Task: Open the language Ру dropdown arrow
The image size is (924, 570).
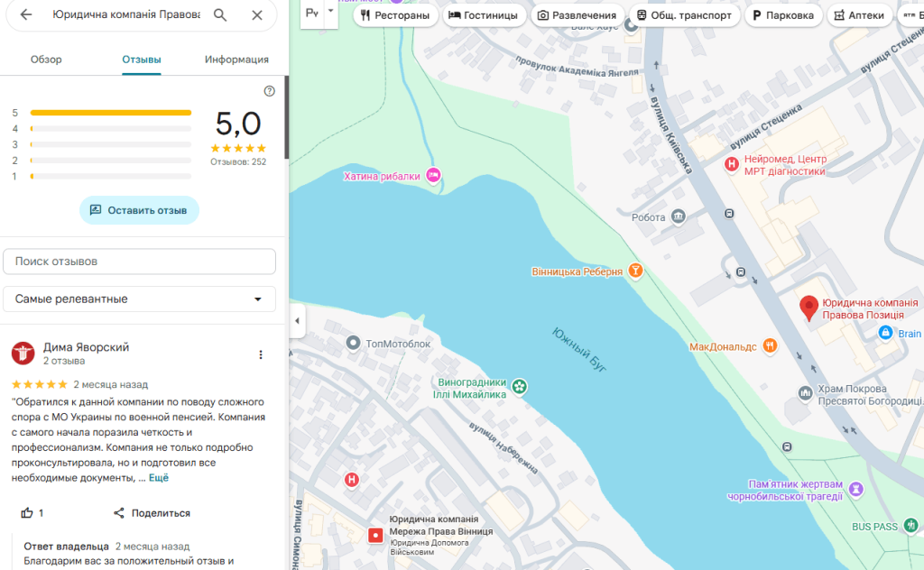Action: pos(330,11)
